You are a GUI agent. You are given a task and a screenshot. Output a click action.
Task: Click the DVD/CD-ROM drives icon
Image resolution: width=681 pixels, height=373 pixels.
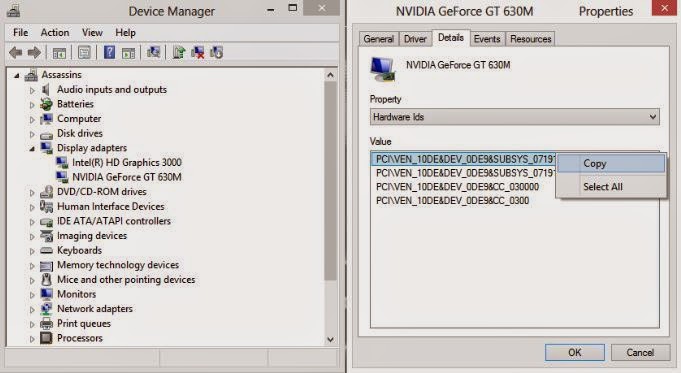point(46,192)
